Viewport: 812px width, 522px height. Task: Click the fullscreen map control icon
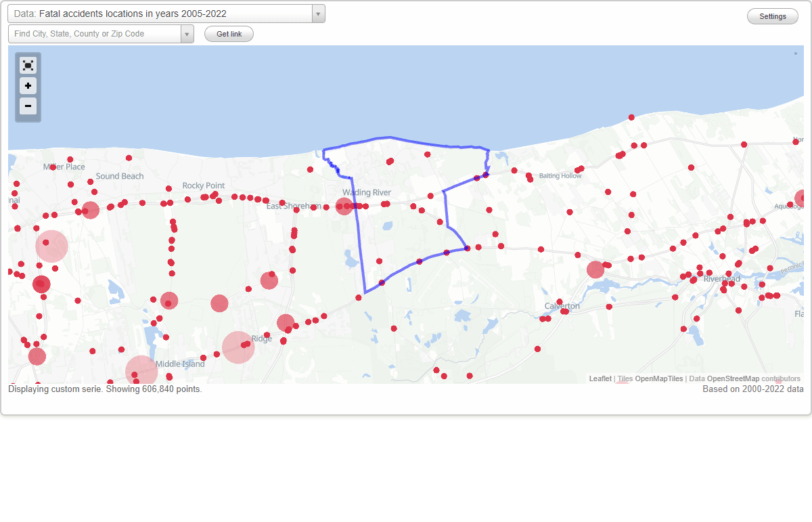[28, 65]
